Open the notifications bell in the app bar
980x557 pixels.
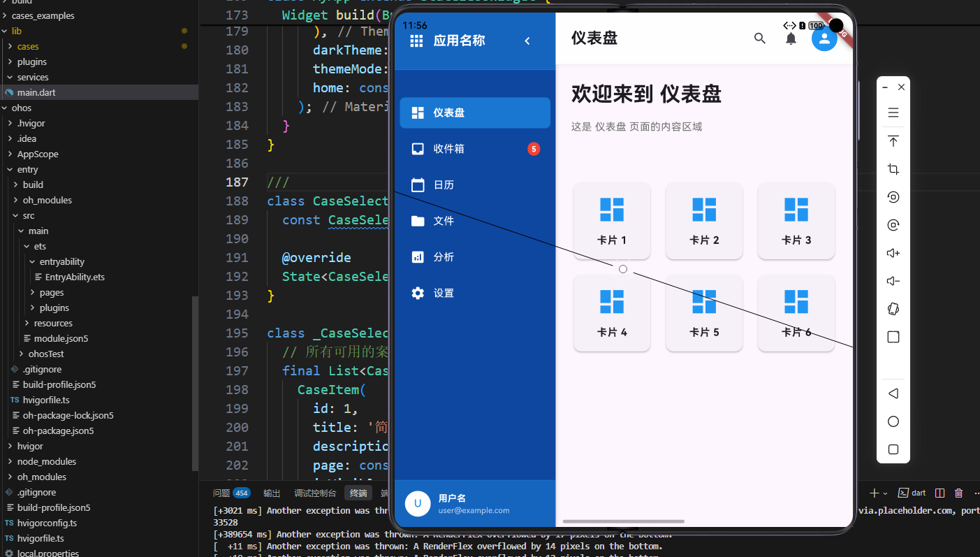click(791, 39)
